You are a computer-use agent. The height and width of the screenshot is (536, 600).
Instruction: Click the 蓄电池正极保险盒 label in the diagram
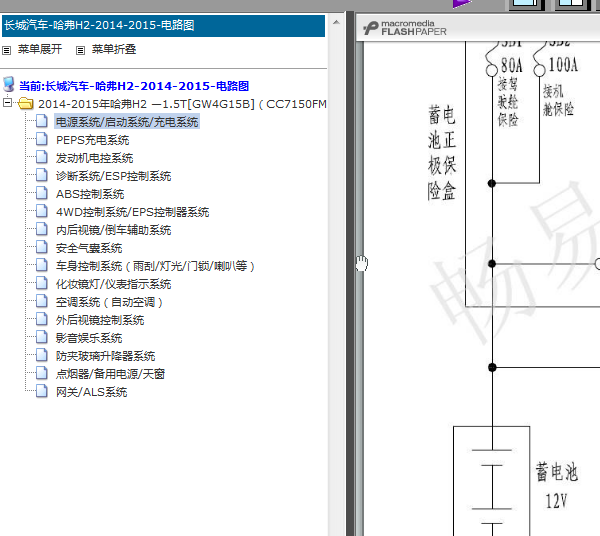tap(442, 153)
